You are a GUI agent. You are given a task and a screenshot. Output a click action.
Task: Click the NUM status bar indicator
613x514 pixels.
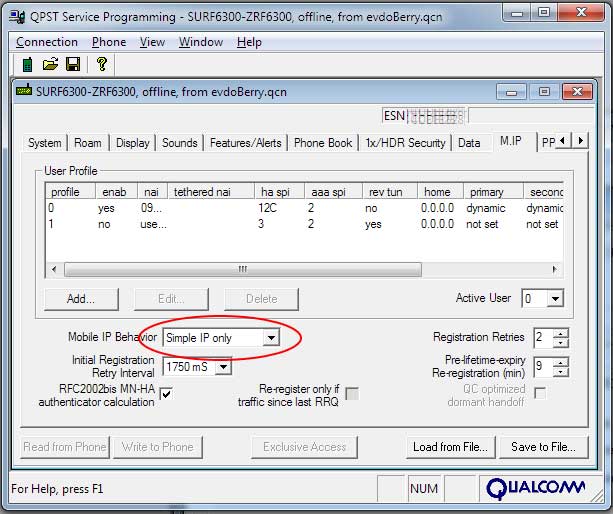point(424,489)
